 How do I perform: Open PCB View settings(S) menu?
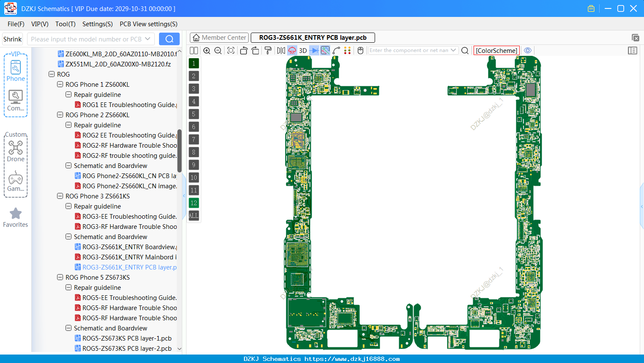148,24
